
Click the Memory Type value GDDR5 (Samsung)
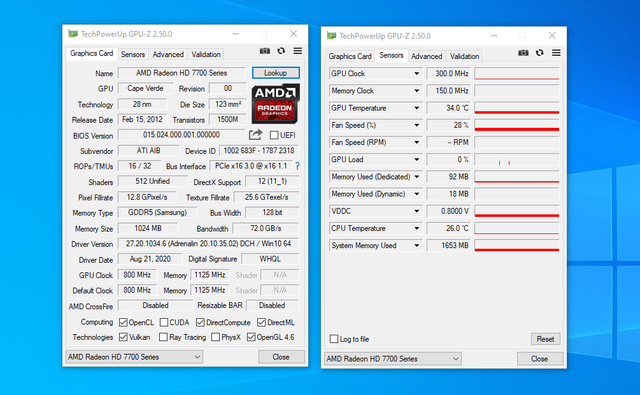(x=157, y=213)
